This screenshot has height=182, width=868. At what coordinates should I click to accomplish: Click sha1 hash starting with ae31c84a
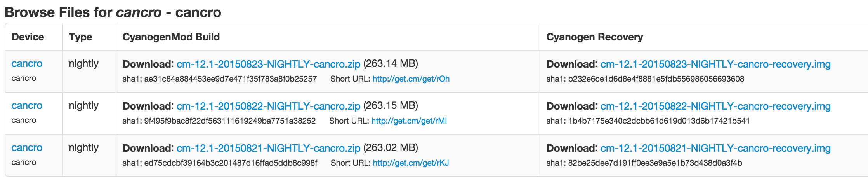231,79
